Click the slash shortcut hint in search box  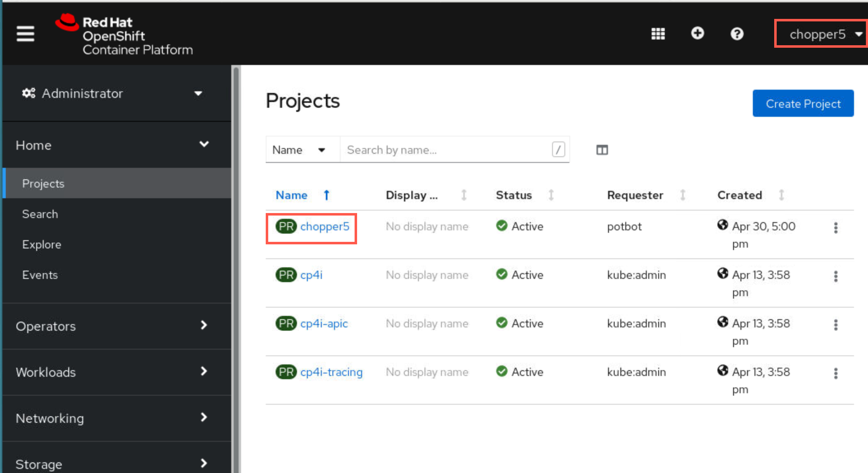click(558, 150)
